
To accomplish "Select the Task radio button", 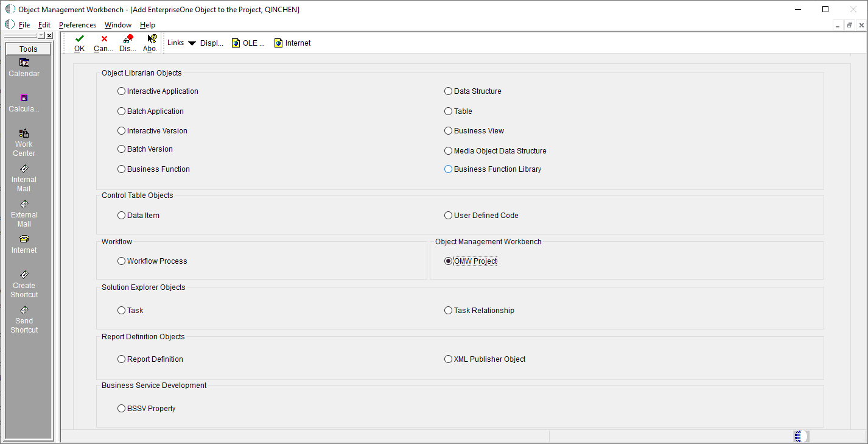I will [x=121, y=311].
